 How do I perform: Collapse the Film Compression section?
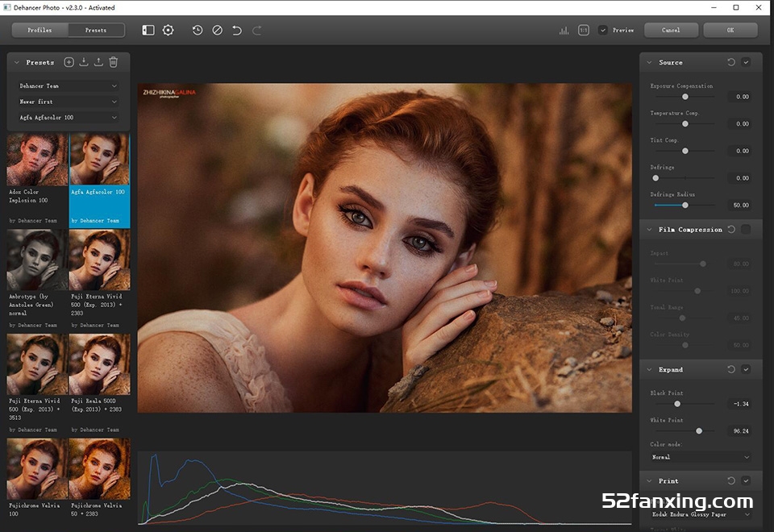point(649,229)
